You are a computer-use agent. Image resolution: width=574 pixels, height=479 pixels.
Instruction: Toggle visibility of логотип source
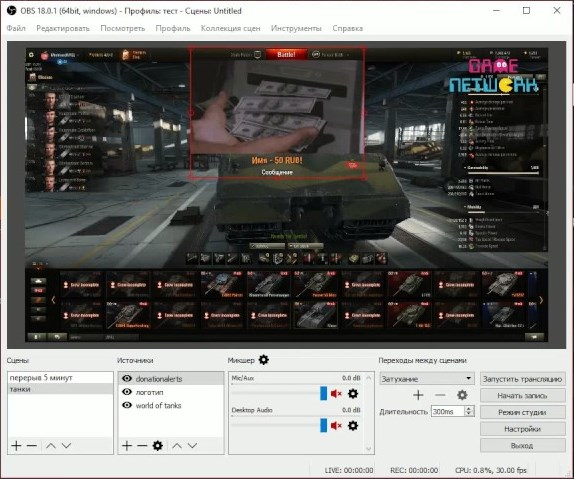coord(127,392)
